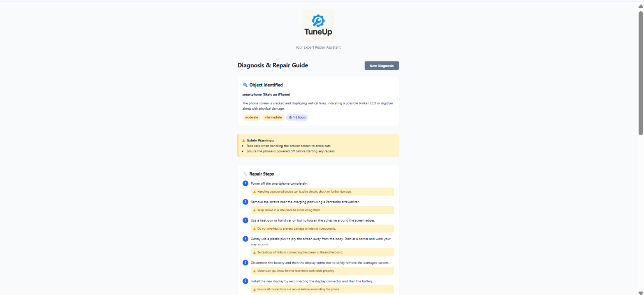The image size is (644, 295).
Task: Click warning icon in the electric shock caution
Action: (254, 192)
